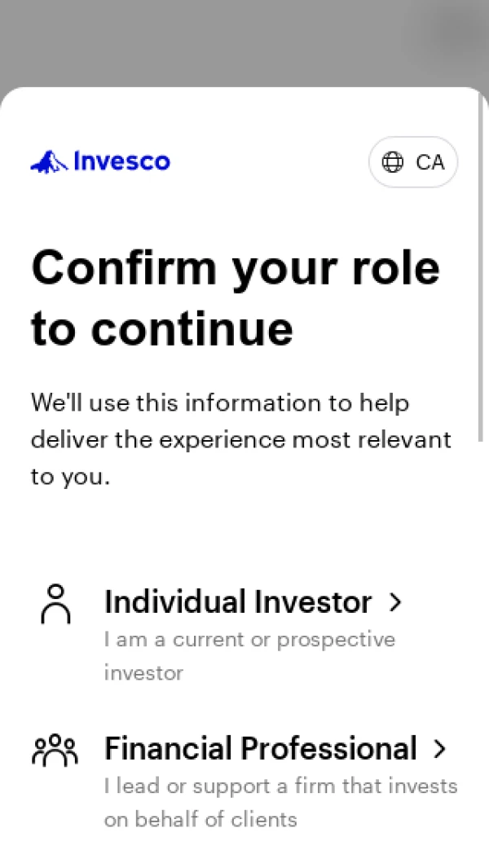
Task: Click the single person Individual Investor icon
Action: tap(55, 604)
